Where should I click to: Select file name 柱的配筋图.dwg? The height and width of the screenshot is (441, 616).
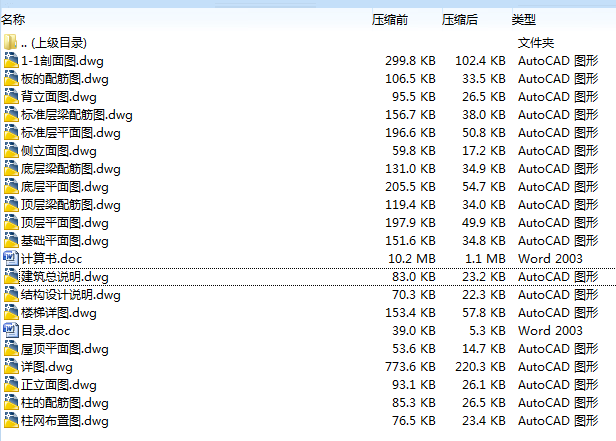click(64, 404)
